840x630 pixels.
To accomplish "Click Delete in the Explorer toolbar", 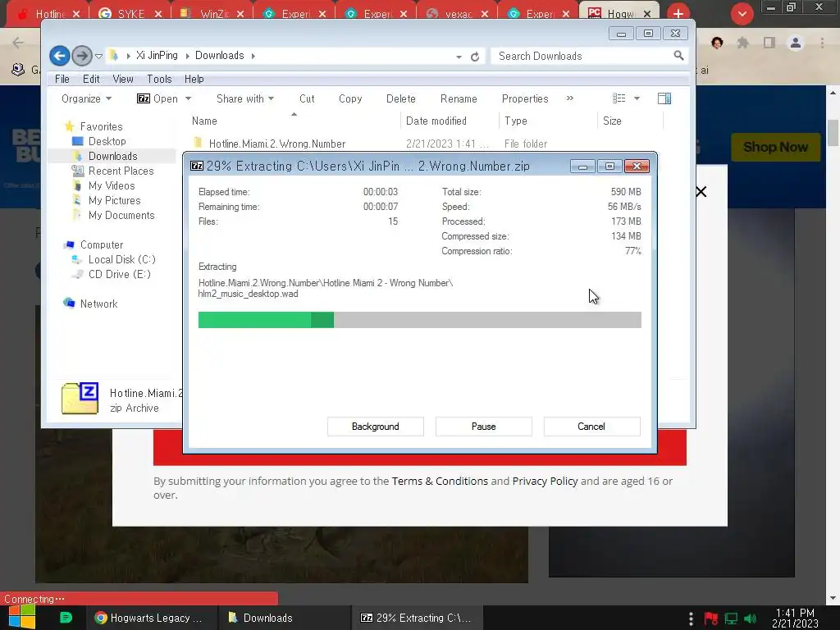I will pos(400,98).
